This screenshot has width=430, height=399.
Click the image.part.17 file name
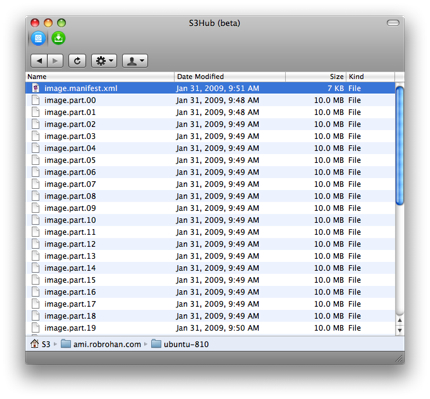pyautogui.click(x=70, y=304)
